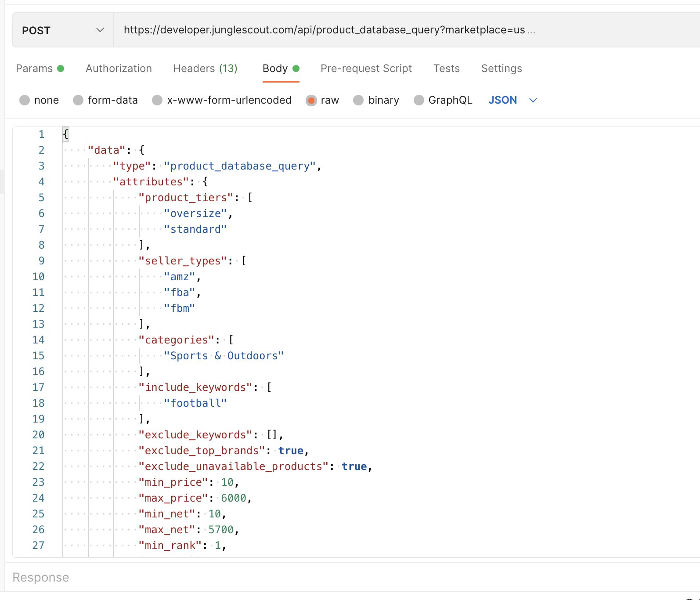Click the "Sports & Outdoors" value
Image resolution: width=700 pixels, height=600 pixels.
pyautogui.click(x=224, y=356)
